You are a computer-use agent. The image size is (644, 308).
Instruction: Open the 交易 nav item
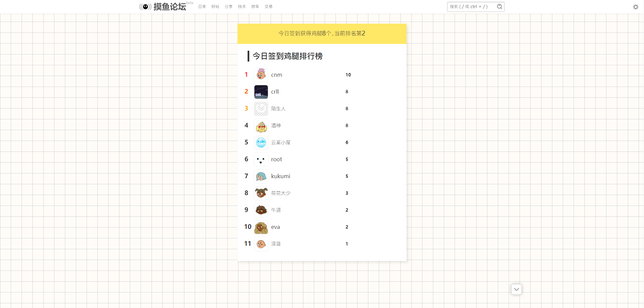(269, 7)
